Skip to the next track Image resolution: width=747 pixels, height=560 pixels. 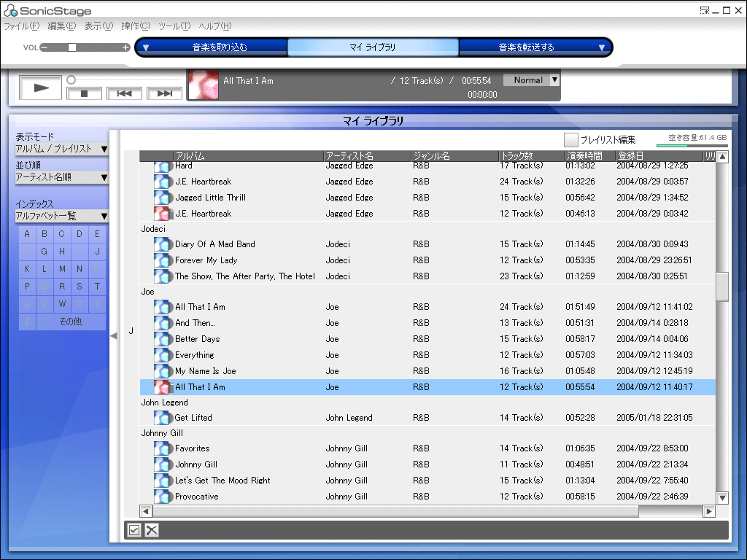pos(164,93)
